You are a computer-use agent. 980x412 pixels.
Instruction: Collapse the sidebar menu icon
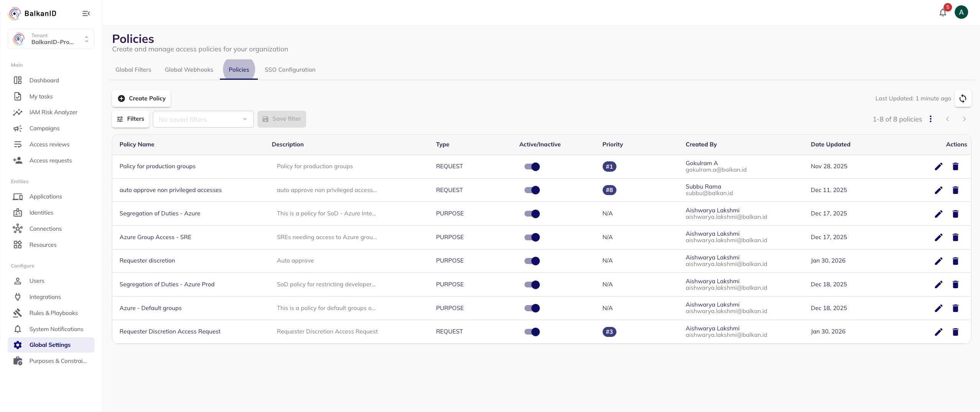click(86, 13)
